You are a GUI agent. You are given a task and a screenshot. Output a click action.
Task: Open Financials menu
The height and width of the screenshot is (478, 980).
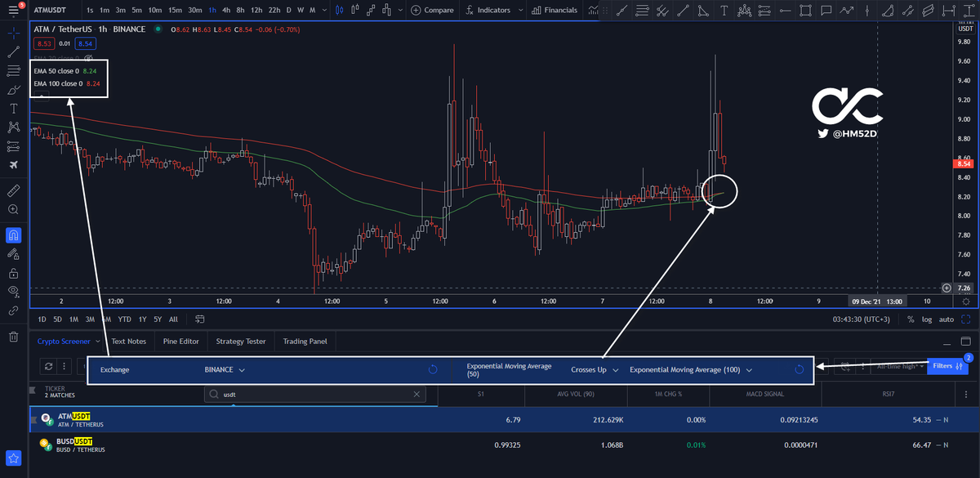click(554, 11)
